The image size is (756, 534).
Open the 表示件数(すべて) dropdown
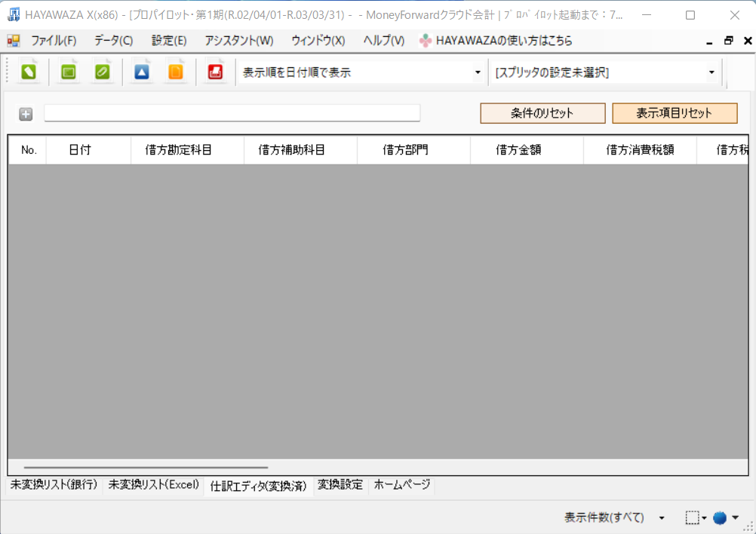click(662, 518)
